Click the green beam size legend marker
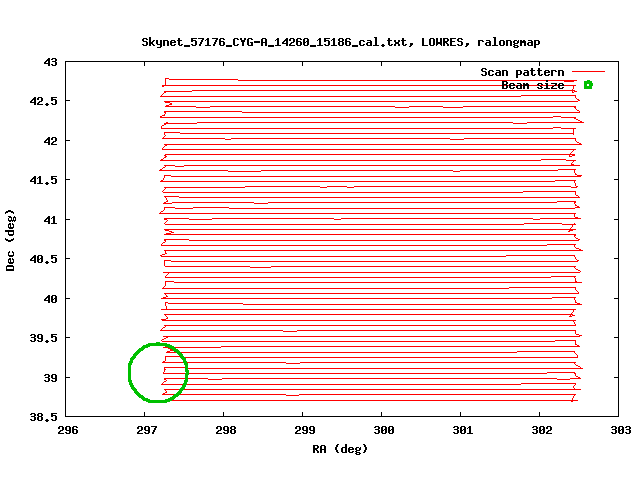640x480 pixels. coord(588,85)
